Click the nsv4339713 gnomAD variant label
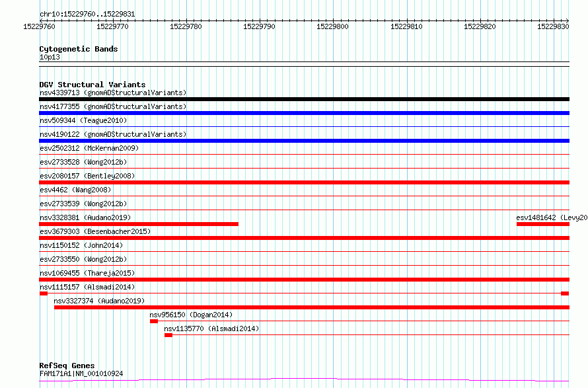Image resolution: width=588 pixels, height=388 pixels. 113,93
